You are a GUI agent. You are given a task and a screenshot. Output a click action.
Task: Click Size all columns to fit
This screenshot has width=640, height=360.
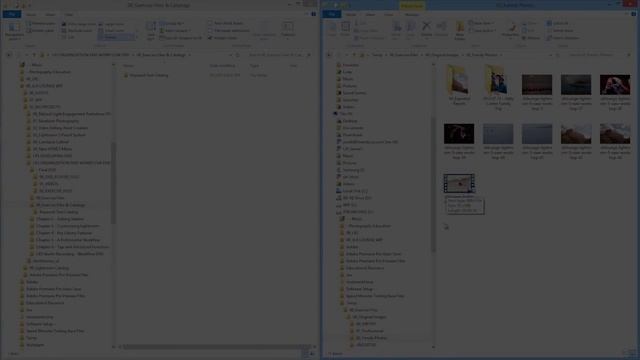181,38
